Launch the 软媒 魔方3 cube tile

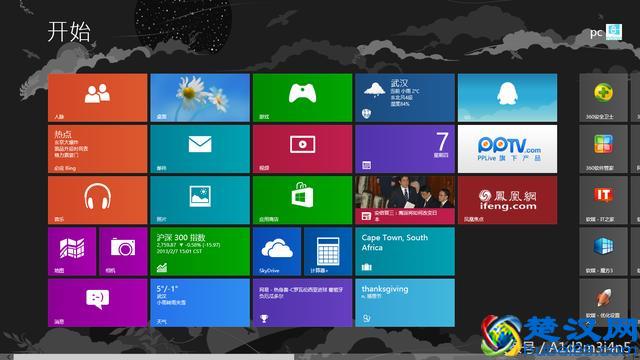[603, 251]
